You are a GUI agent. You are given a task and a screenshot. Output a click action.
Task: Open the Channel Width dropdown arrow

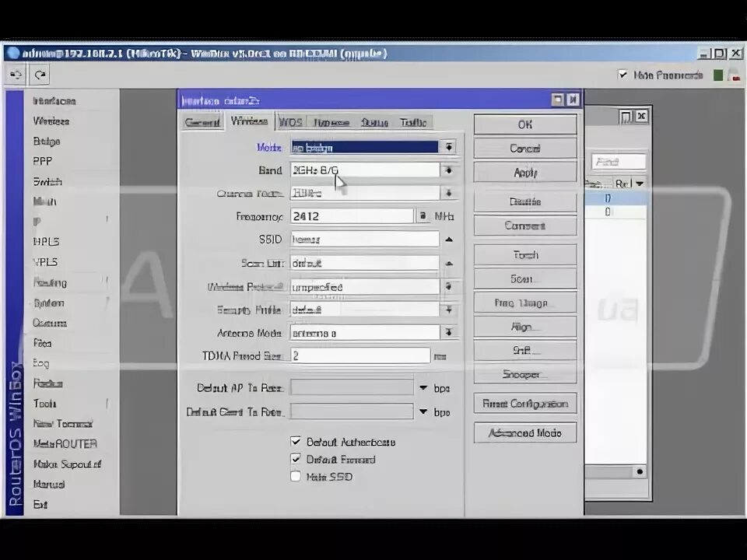[449, 193]
